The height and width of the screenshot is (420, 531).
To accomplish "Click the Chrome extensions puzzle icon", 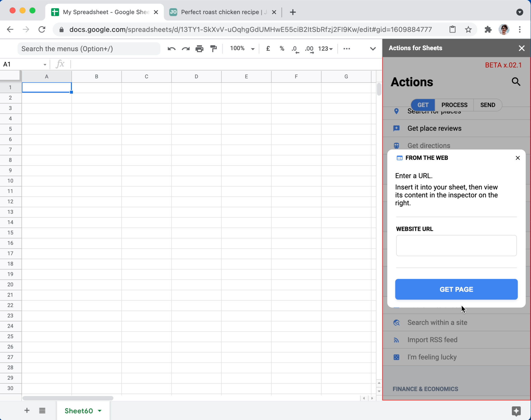I will tap(488, 29).
